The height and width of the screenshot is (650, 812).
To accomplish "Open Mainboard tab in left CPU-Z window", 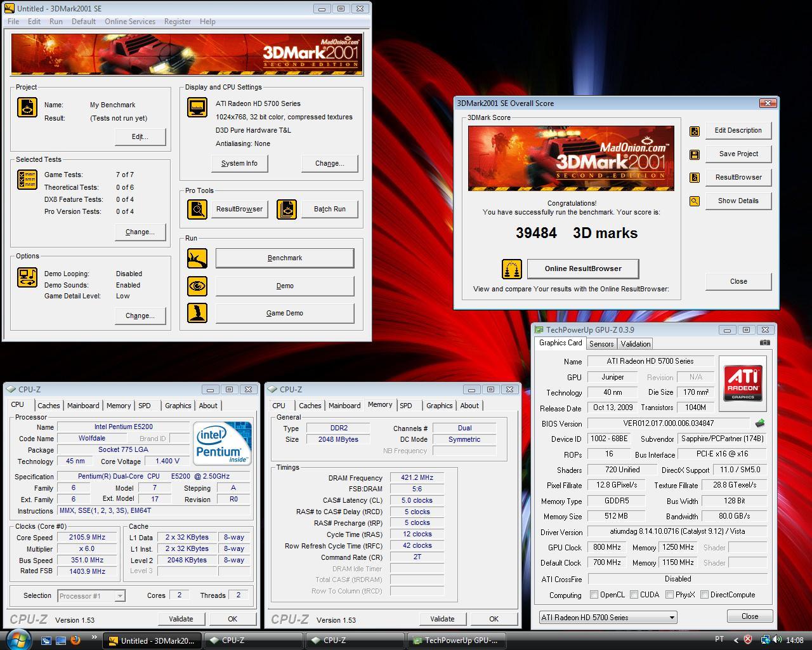I will coord(83,406).
